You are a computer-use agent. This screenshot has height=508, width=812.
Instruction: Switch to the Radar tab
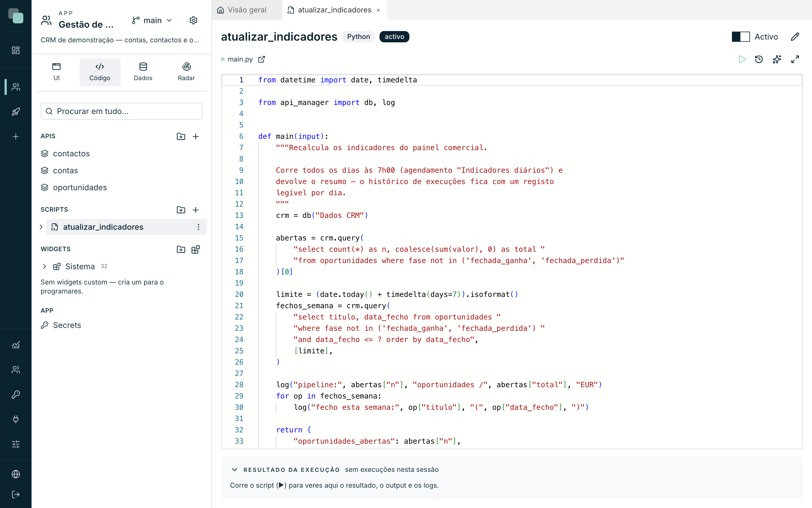pos(186,72)
